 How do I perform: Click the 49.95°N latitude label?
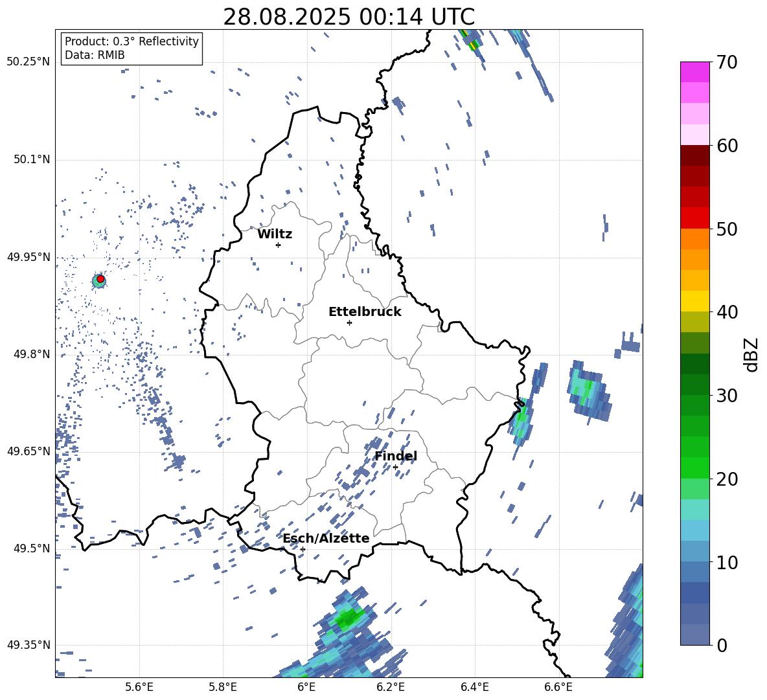(29, 256)
